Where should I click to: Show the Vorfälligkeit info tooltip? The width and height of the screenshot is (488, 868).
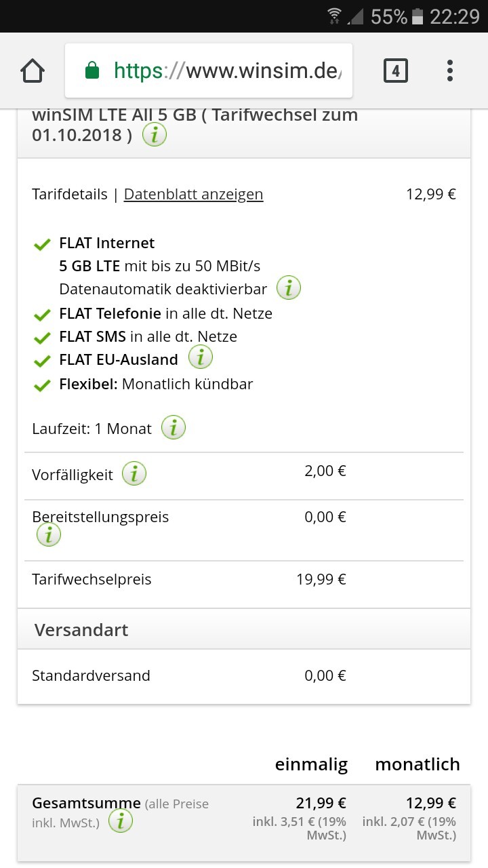click(x=134, y=474)
